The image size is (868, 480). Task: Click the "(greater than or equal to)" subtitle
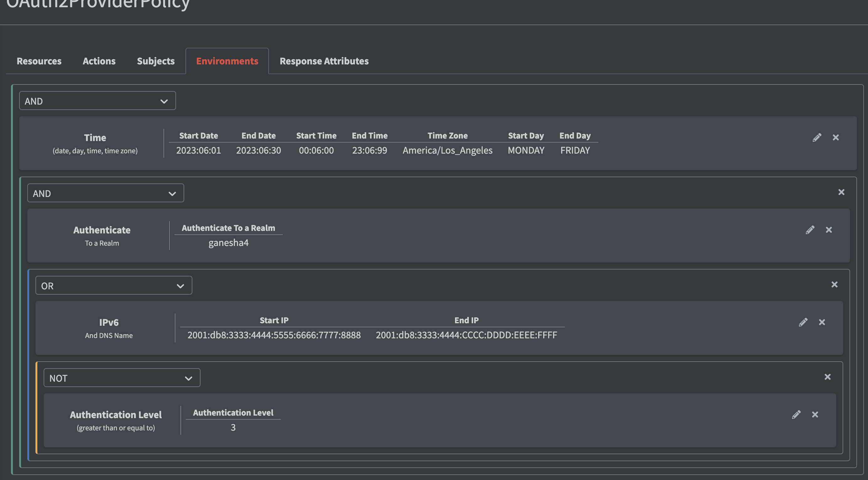[116, 428]
